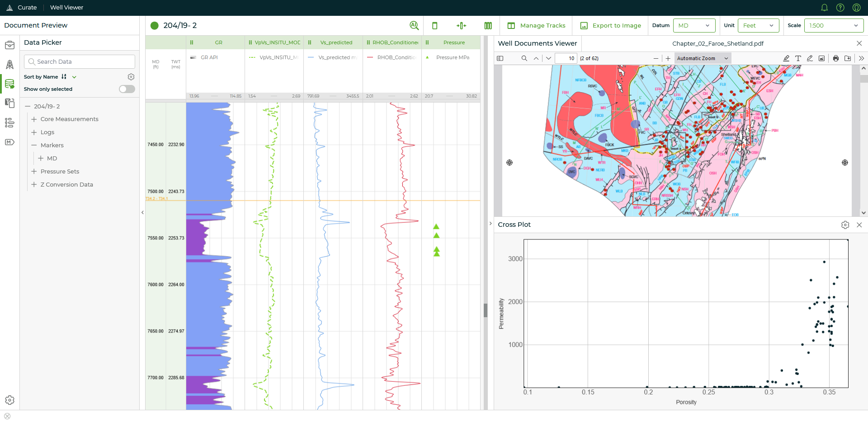Viewport: 868px width, 422px height.
Task: Click the PDF page number field
Action: tap(566, 58)
